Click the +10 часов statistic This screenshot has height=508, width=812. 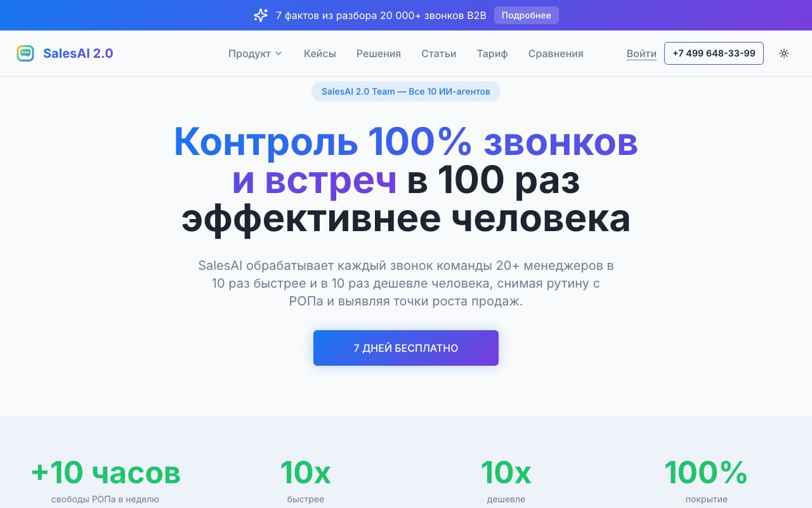tap(106, 472)
